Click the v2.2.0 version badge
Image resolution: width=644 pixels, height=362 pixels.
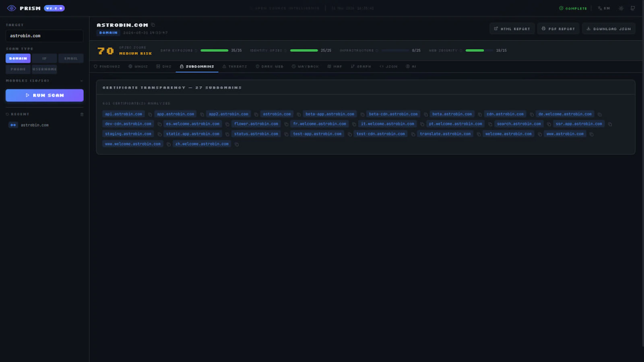54,8
